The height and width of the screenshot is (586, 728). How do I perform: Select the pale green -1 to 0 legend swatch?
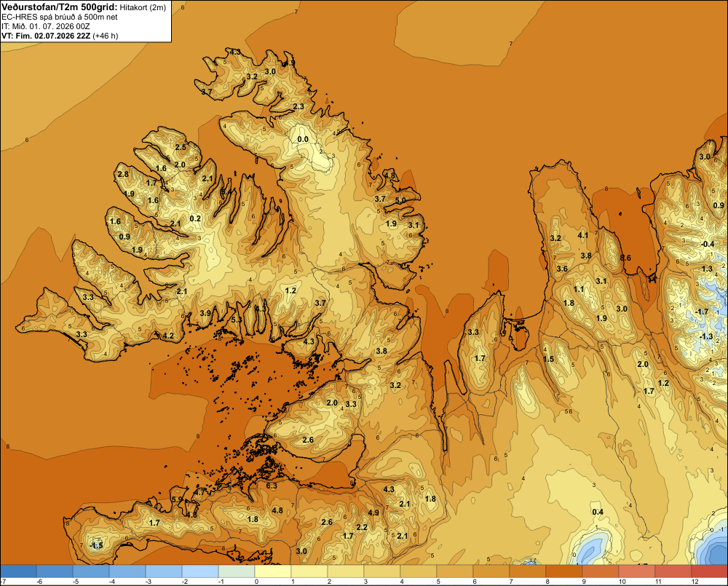pyautogui.click(x=237, y=571)
